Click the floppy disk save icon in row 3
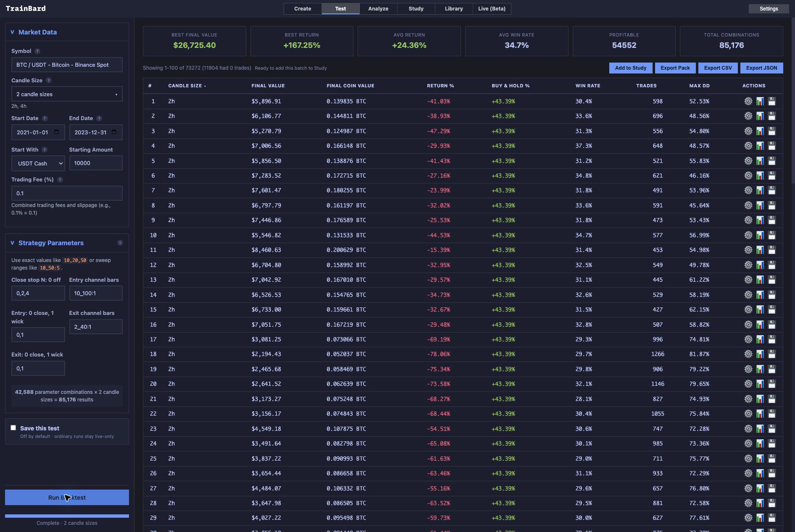Image resolution: width=795 pixels, height=532 pixels. click(x=771, y=131)
